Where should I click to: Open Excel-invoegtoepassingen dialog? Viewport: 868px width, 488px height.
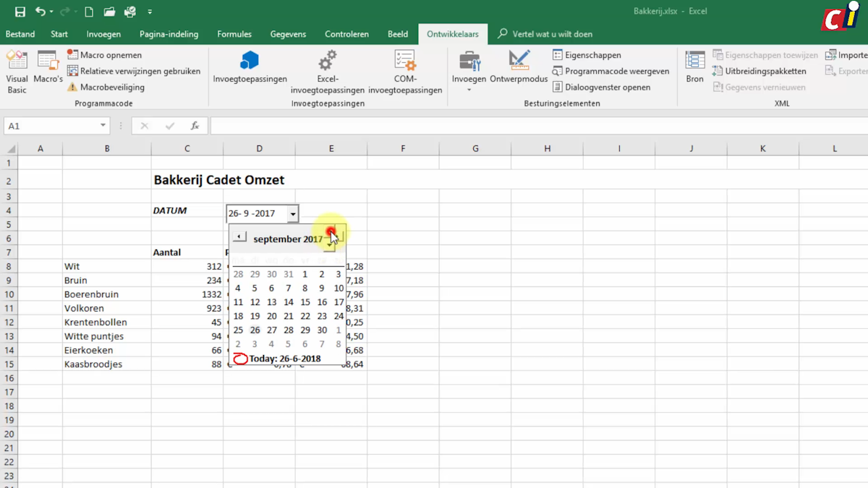[x=327, y=72]
